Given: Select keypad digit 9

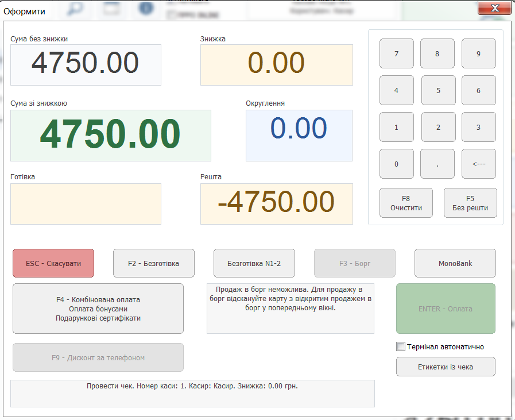Looking at the screenshot, I should coord(479,53).
